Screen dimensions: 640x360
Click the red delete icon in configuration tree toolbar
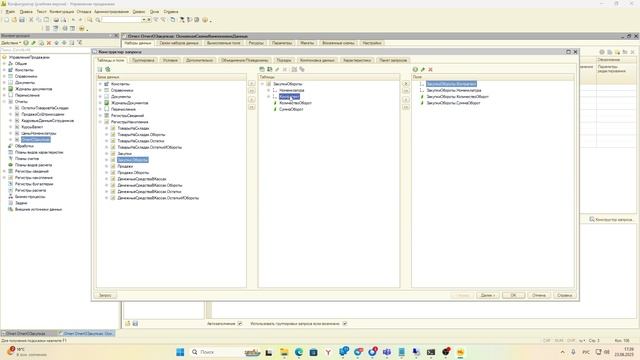[x=49, y=43]
